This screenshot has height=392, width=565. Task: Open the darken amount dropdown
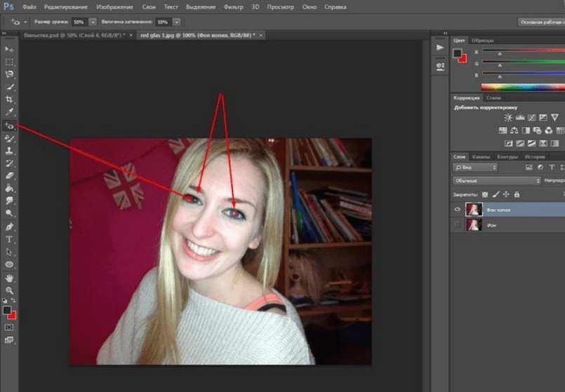(x=175, y=22)
